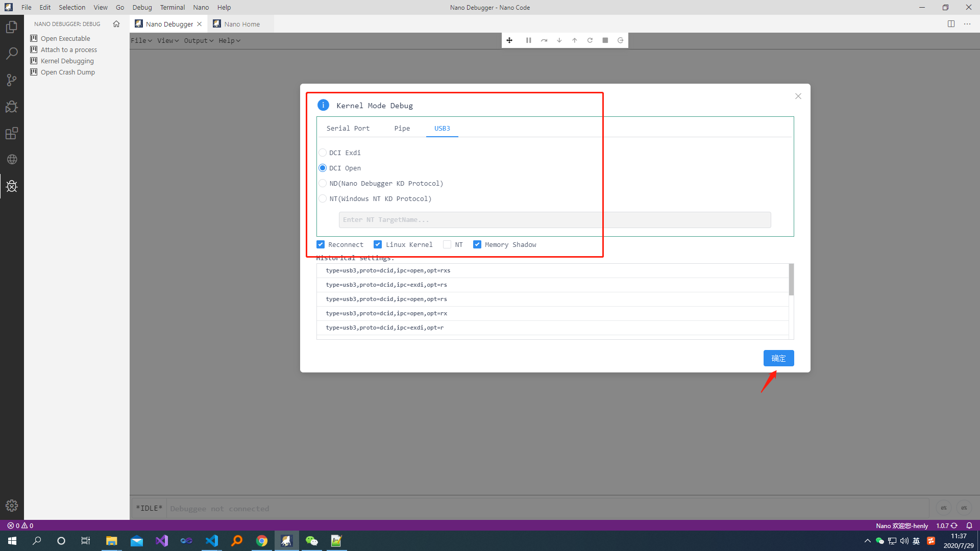Open File Explorer from the taskbar
This screenshot has height=551, width=980.
(x=111, y=541)
